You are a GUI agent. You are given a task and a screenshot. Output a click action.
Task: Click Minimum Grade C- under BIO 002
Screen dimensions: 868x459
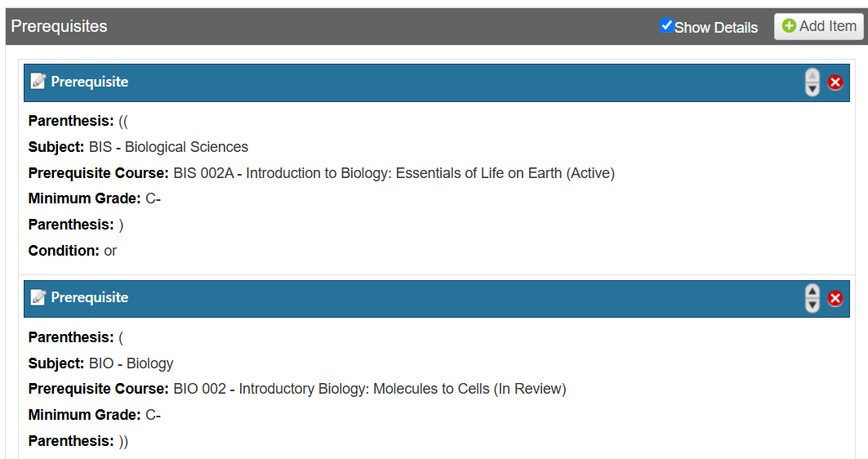[153, 415]
